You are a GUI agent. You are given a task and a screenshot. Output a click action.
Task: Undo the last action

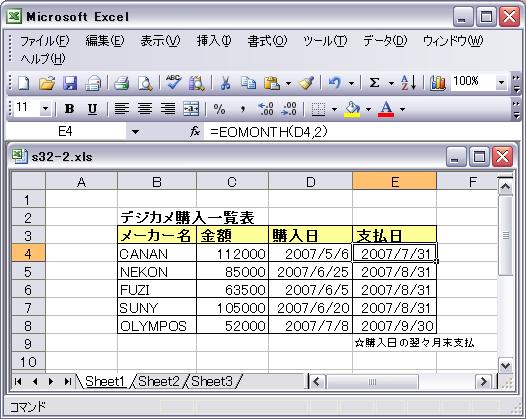[x=334, y=83]
